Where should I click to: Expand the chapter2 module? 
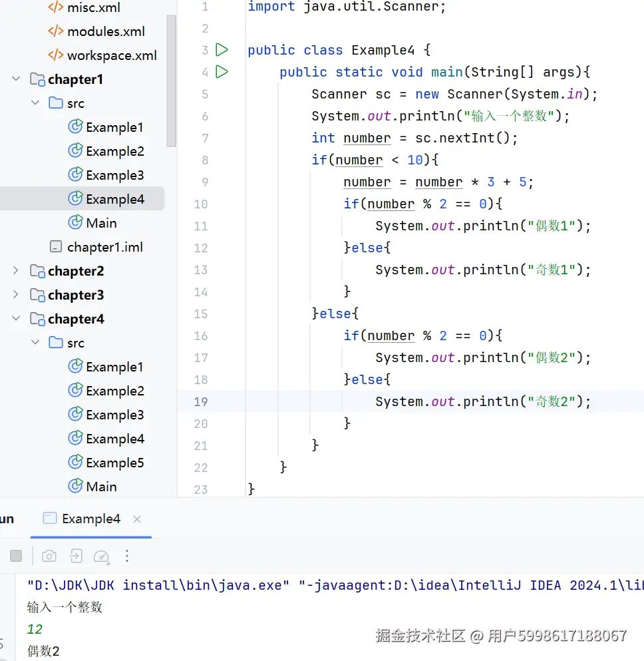[16, 271]
